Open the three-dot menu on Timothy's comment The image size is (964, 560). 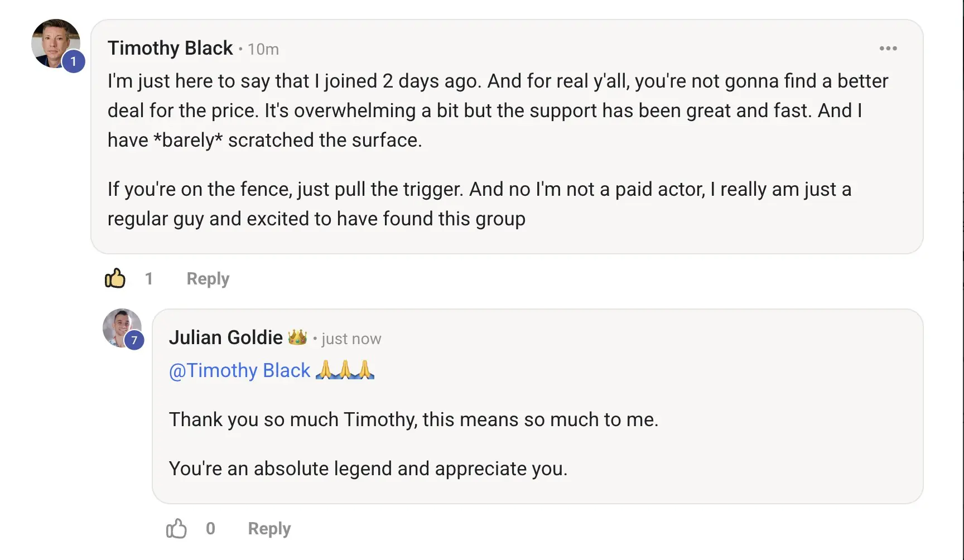coord(888,49)
